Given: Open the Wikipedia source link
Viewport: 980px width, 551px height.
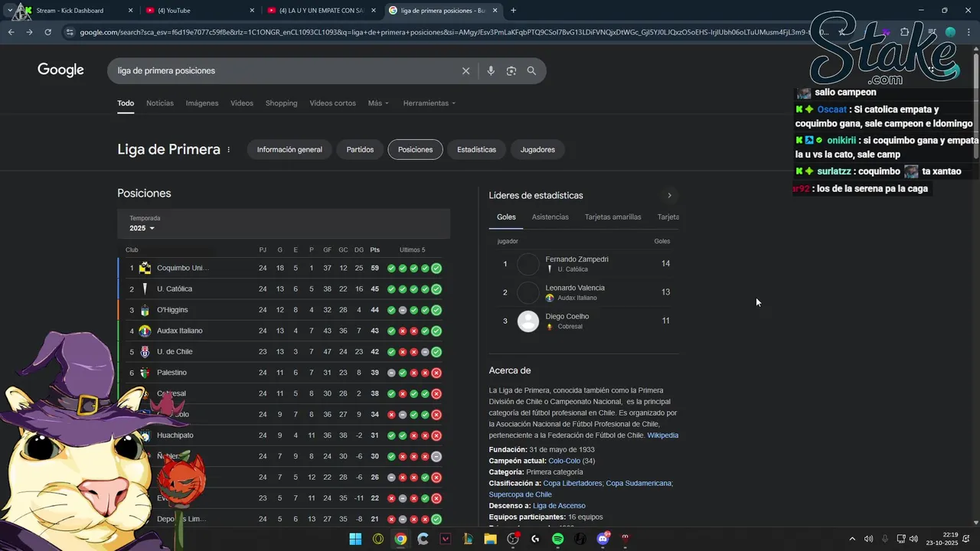Looking at the screenshot, I should pos(663,435).
